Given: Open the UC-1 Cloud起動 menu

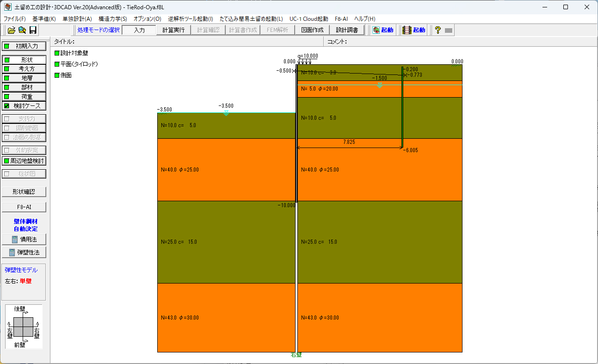Looking at the screenshot, I should coord(308,19).
